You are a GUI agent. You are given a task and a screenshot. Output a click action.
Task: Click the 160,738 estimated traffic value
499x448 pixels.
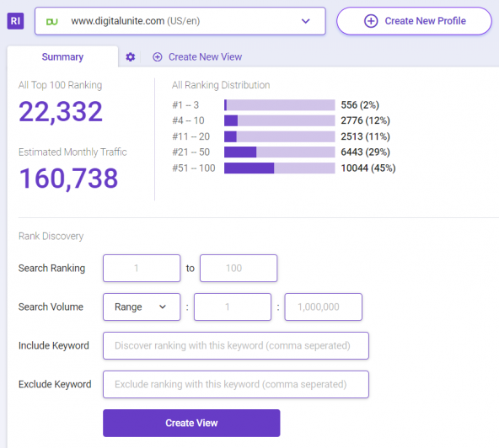(x=68, y=179)
